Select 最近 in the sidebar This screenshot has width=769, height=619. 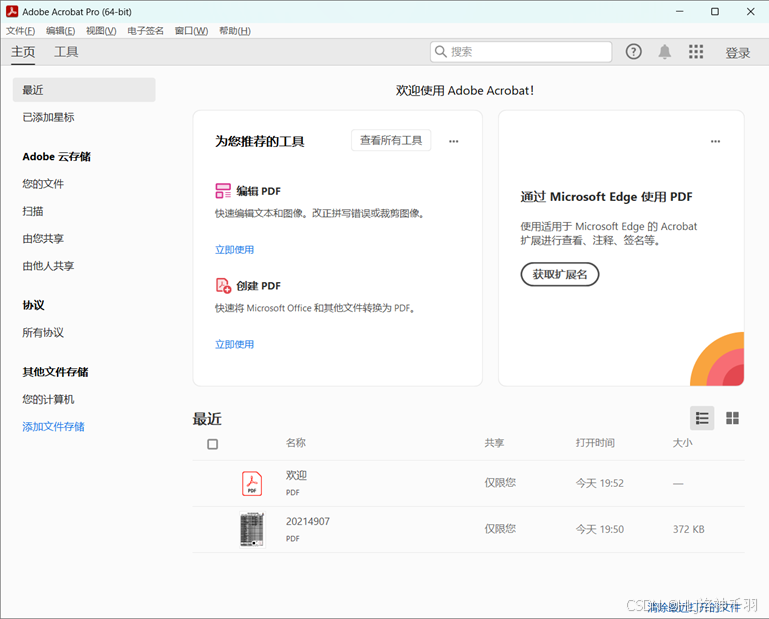[x=84, y=90]
